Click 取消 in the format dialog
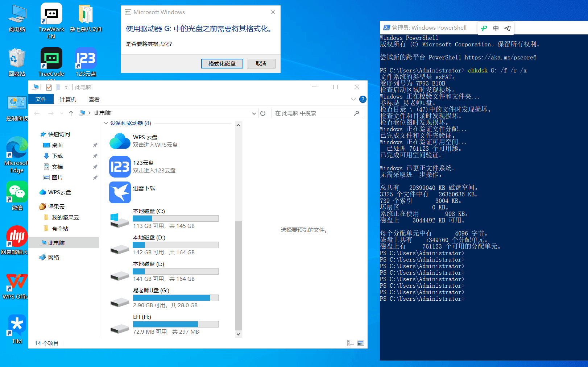 click(x=261, y=64)
